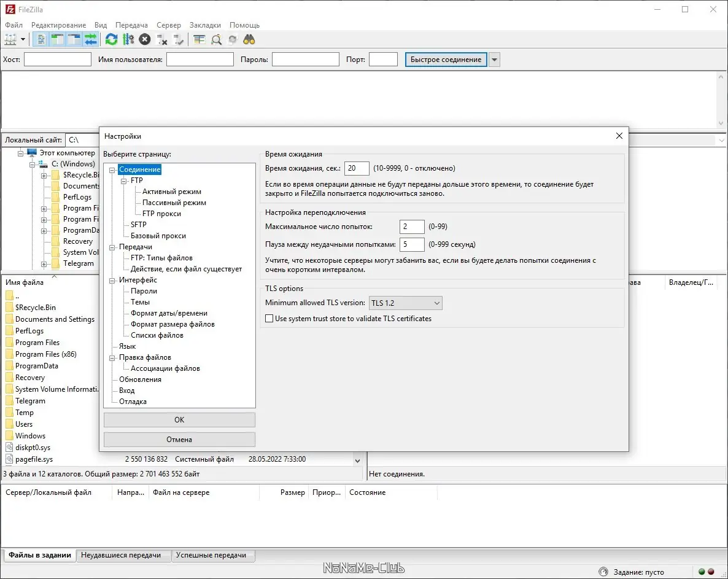Open directory listing filters icon
The width and height of the screenshot is (728, 579).
(x=199, y=39)
